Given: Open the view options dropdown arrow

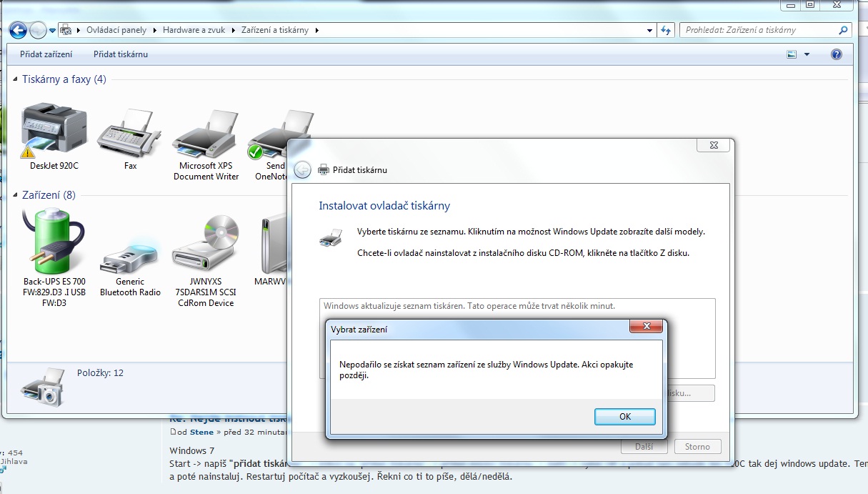Looking at the screenshot, I should [x=807, y=54].
